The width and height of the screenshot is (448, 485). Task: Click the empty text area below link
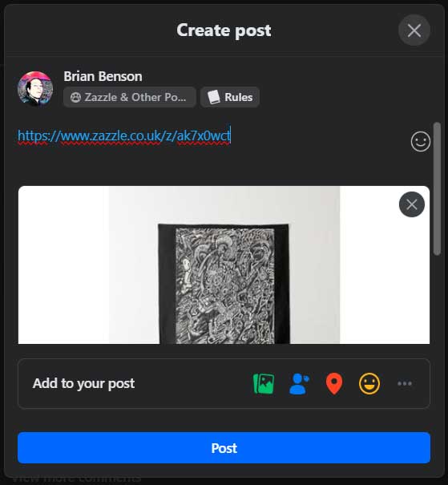pyautogui.click(x=213, y=164)
